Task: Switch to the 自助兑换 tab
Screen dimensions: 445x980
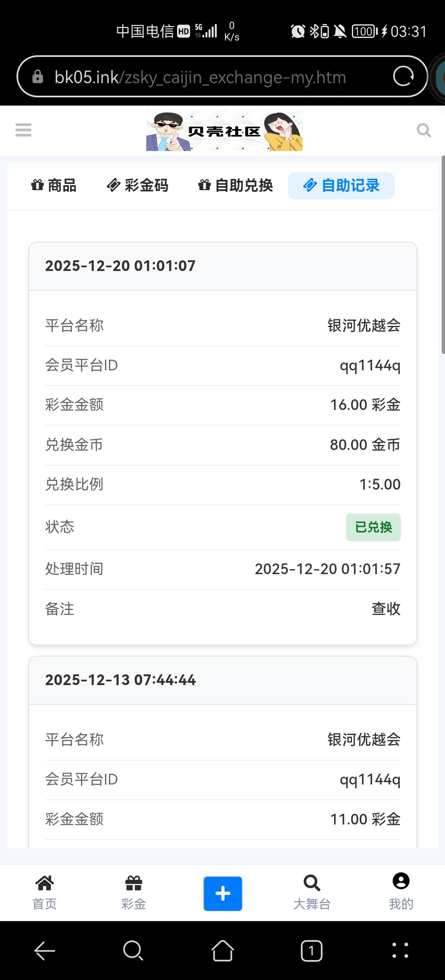Action: point(236,186)
